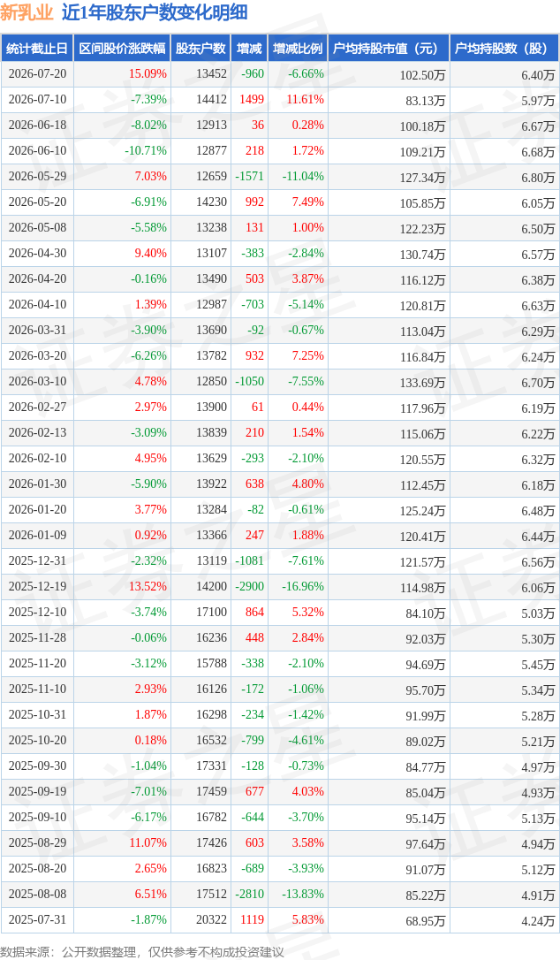Click the 近1年股东户数变化明细 heading
The image size is (560, 960).
pyautogui.click(x=146, y=12)
